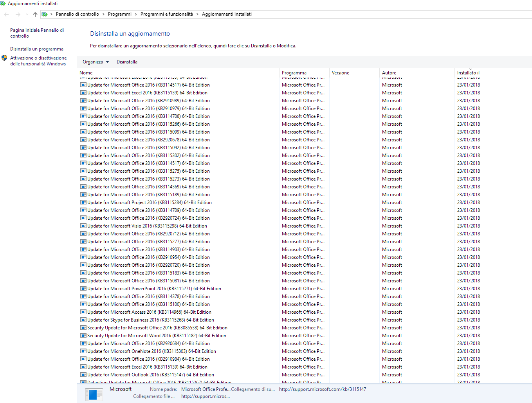Open support.microsoft.com/kb/3115147 link in details
Screen dimensions: 532x403
click(323, 389)
